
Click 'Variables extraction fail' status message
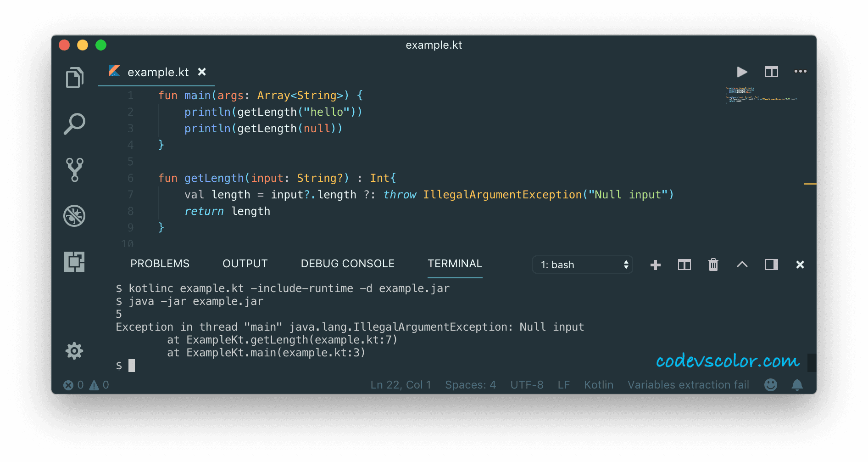click(x=688, y=385)
